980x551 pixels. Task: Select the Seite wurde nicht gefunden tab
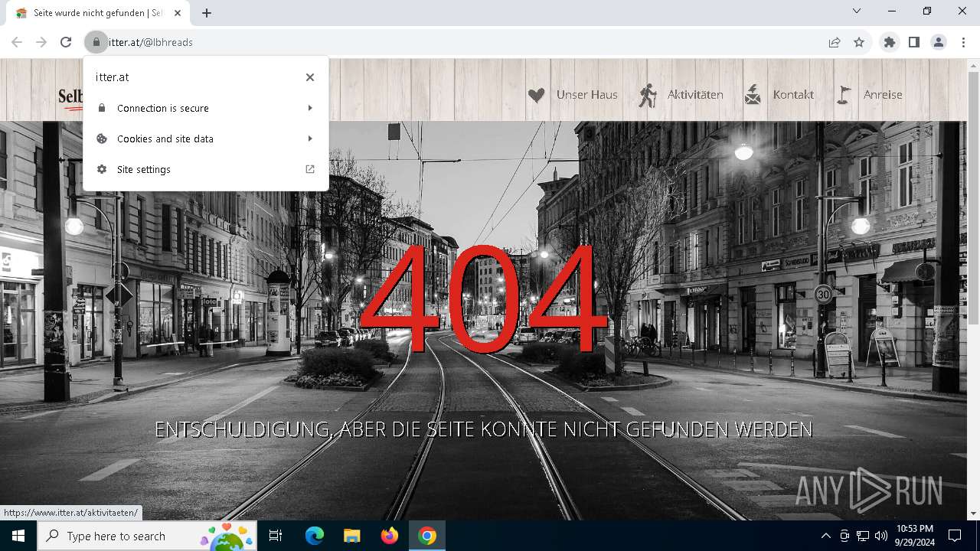pos(98,13)
